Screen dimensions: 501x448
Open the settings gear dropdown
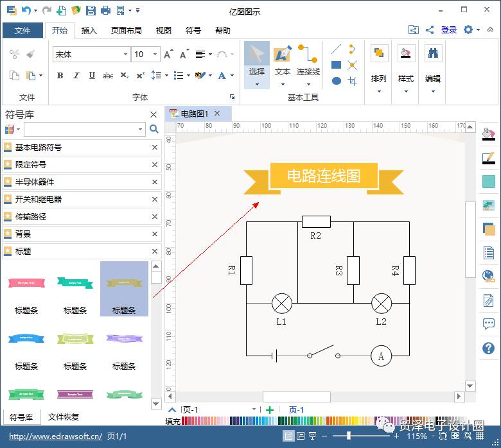pyautogui.click(x=471, y=30)
